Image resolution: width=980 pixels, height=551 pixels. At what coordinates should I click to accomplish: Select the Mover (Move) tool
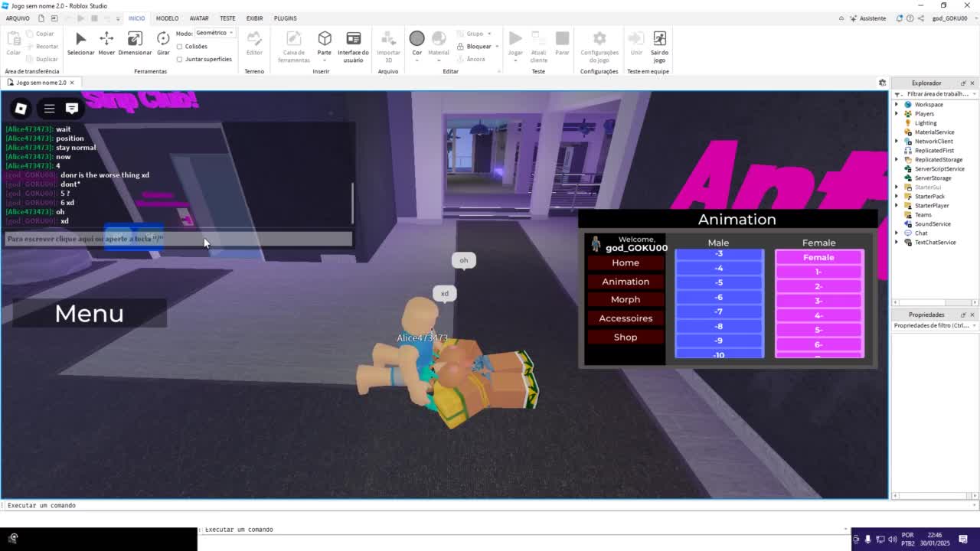pos(106,43)
